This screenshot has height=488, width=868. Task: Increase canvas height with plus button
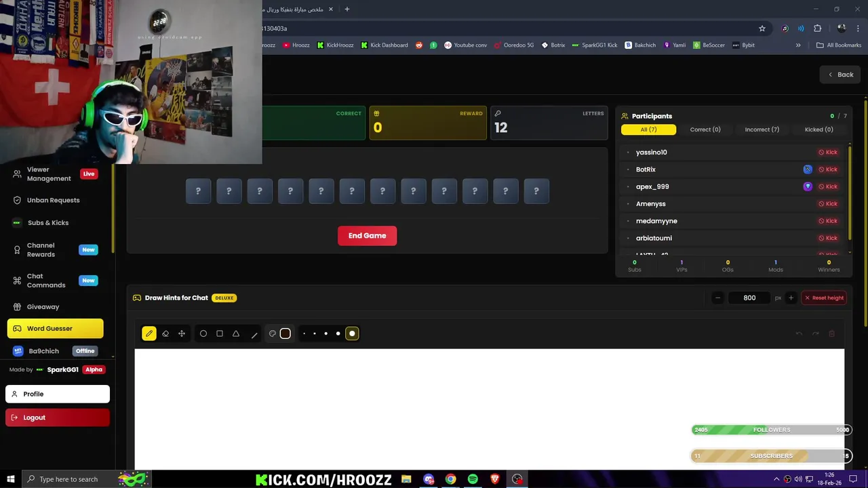791,298
